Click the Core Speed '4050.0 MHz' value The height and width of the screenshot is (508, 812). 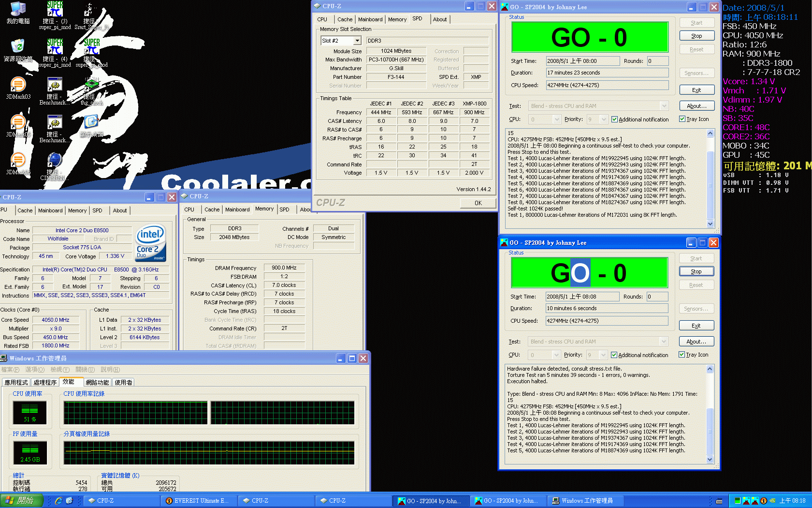[x=56, y=320]
